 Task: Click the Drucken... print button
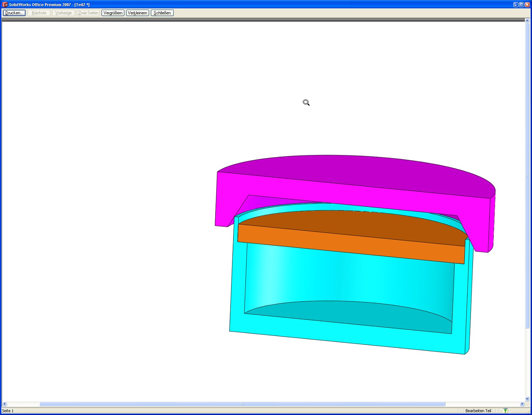coord(14,13)
